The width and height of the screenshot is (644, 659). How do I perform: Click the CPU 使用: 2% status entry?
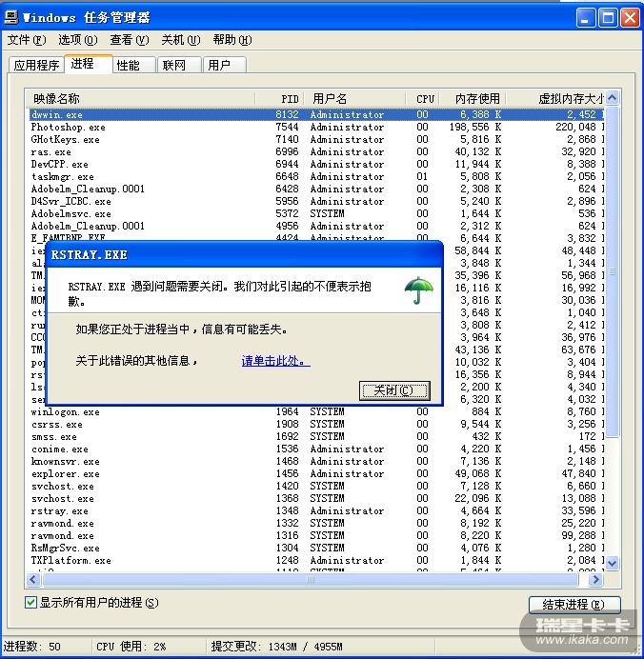pos(131,647)
